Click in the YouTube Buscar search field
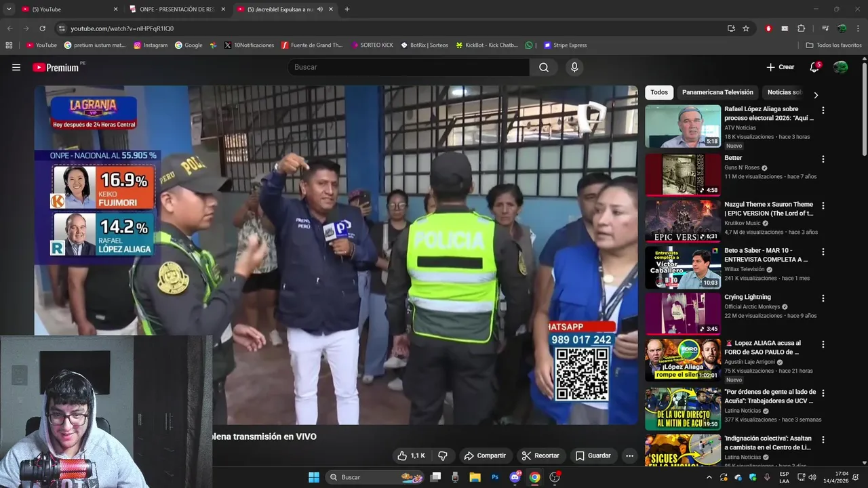This screenshot has height=488, width=868. (x=409, y=67)
